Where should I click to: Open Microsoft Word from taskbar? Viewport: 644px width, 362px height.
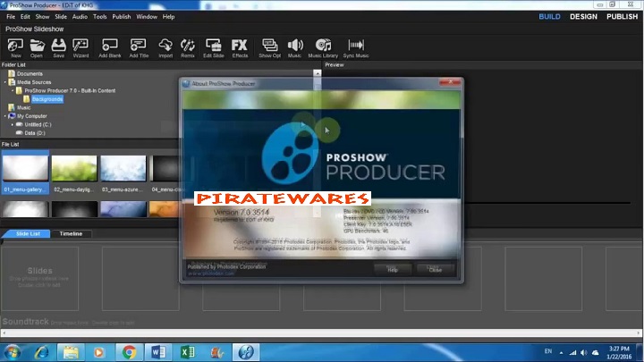coord(158,352)
